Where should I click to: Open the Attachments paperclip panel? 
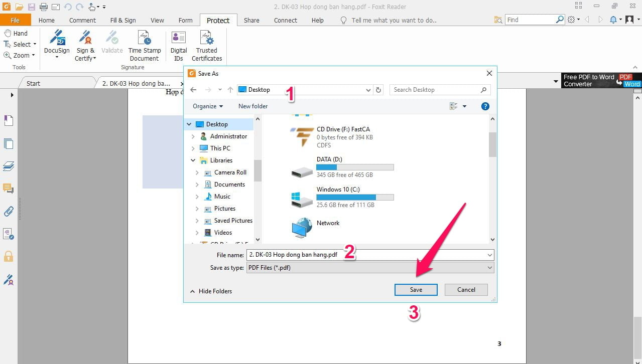click(x=8, y=211)
